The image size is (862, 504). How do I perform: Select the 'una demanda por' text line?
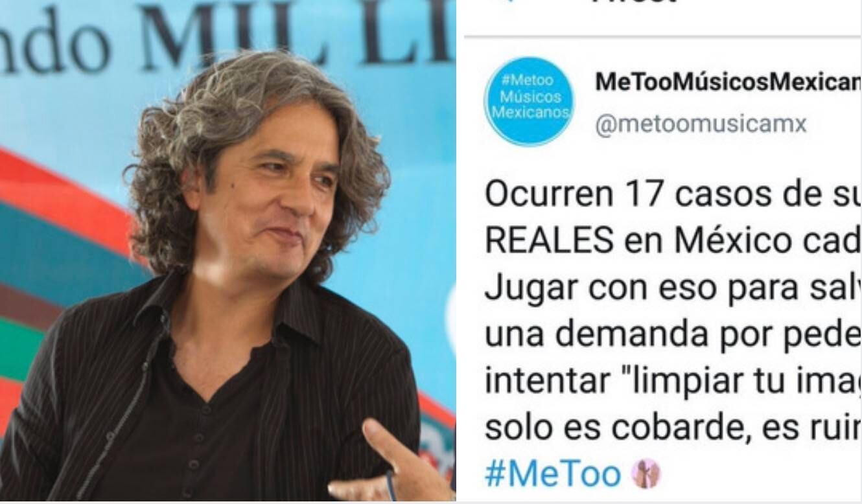pos(673,335)
